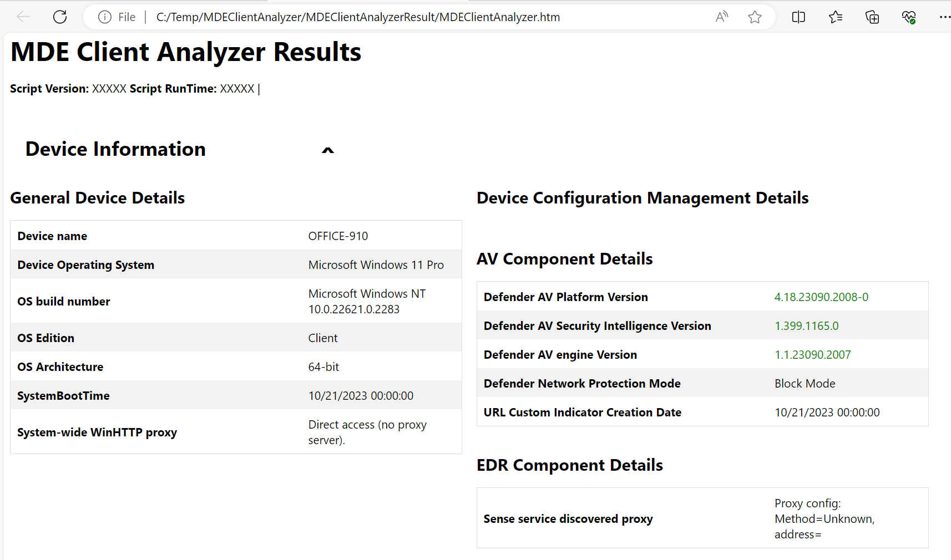Open the Split screen icon

(798, 17)
